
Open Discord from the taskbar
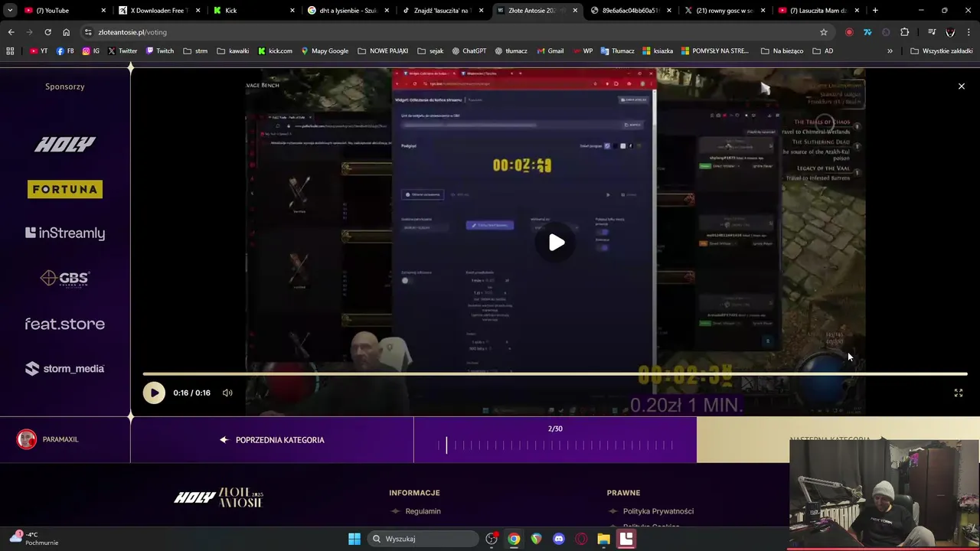click(x=559, y=539)
